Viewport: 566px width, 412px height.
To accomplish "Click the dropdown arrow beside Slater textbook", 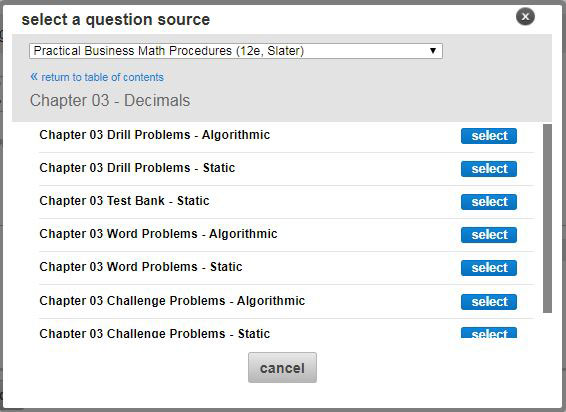I will point(433,51).
